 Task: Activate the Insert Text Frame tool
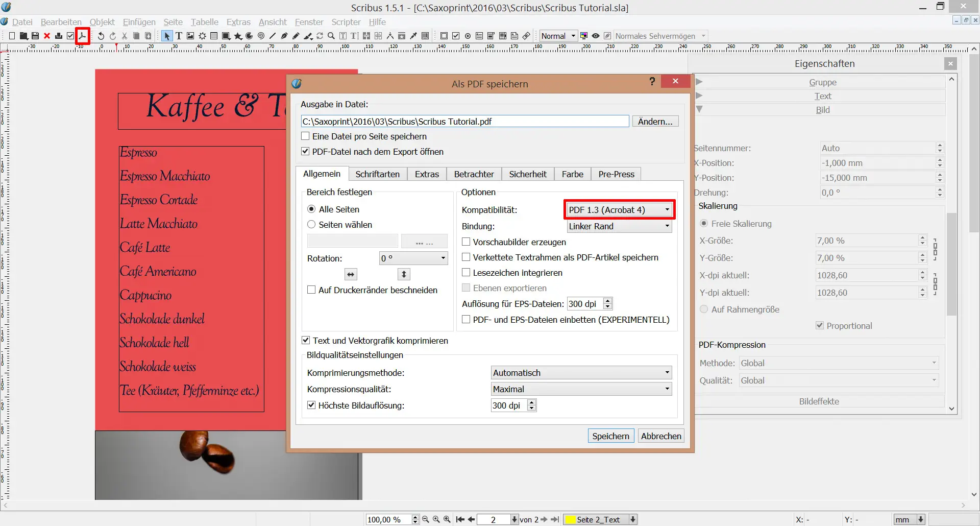click(x=179, y=36)
